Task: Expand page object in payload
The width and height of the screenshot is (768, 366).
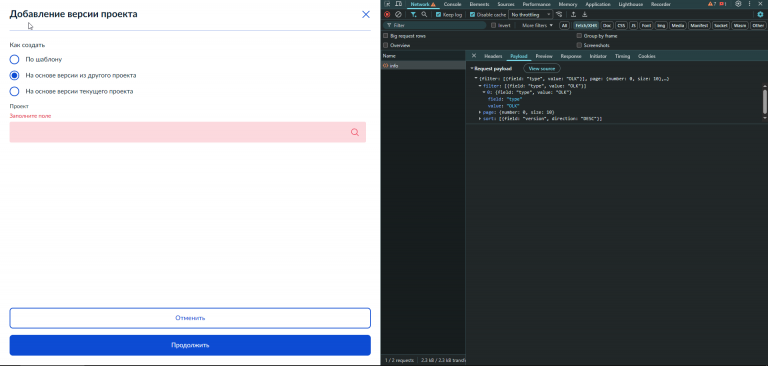Action: [480, 112]
